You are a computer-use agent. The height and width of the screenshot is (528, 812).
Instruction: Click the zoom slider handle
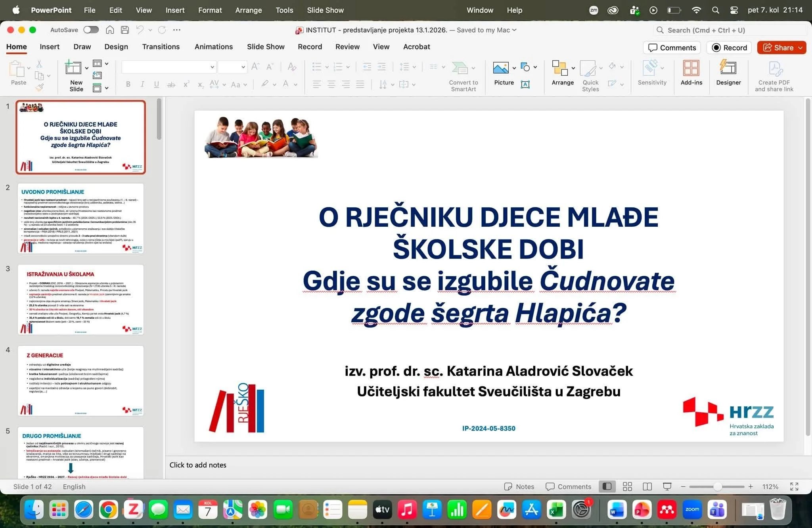point(717,486)
